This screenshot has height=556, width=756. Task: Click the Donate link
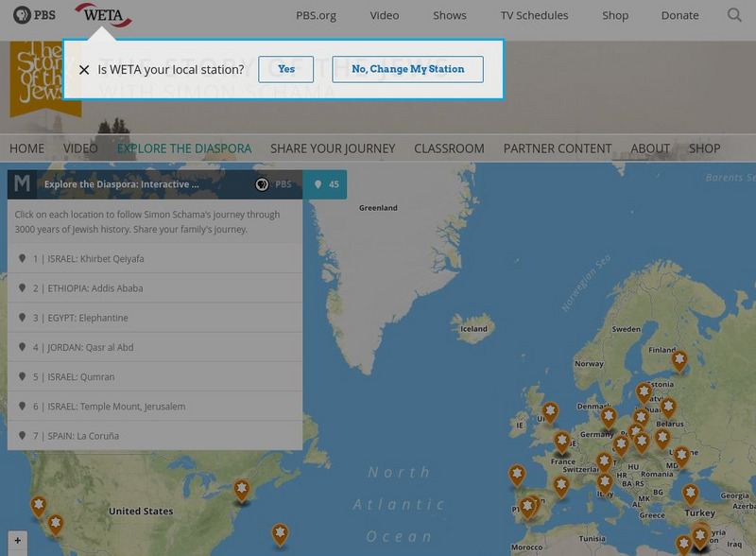[679, 15]
